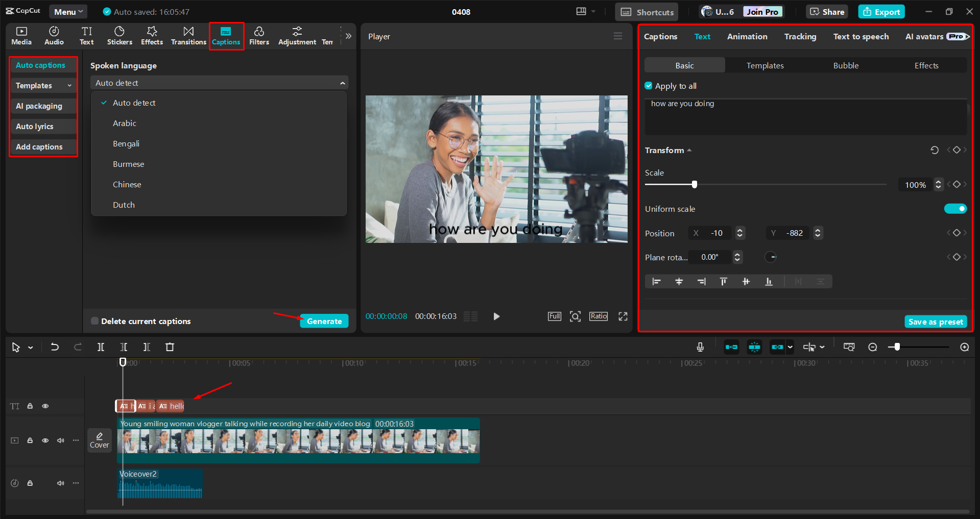Select the Split tool in the timeline
The width and height of the screenshot is (980, 519).
click(101, 347)
